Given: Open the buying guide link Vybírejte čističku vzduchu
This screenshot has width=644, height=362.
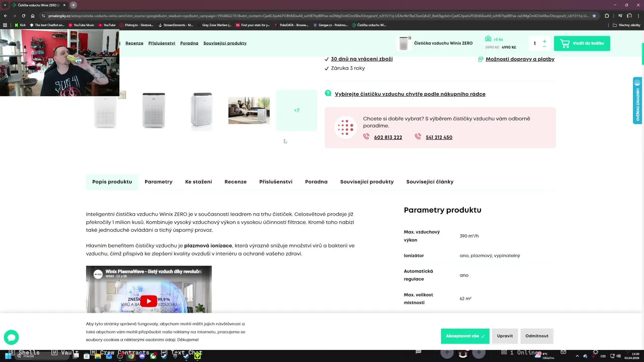Looking at the screenshot, I should pyautogui.click(x=410, y=94).
